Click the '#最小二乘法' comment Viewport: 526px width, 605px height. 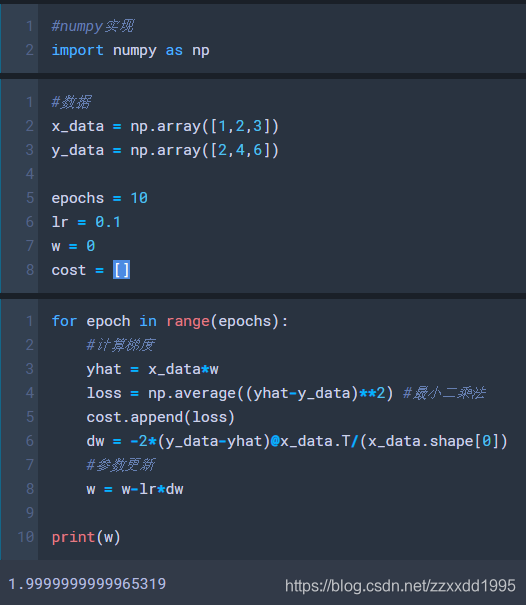444,393
